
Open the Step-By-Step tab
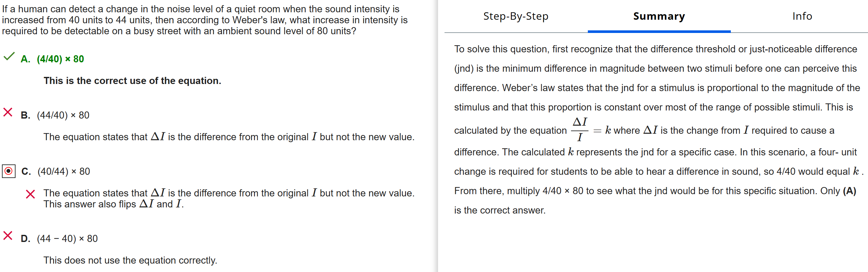[516, 16]
